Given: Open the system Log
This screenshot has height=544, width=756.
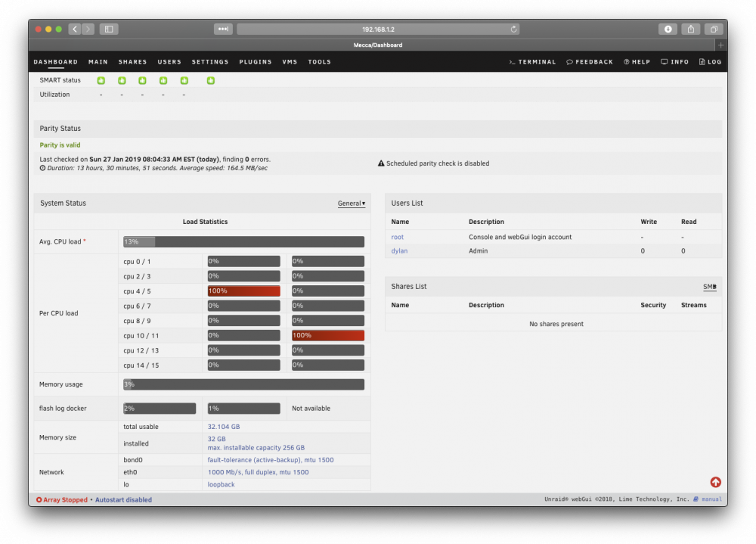Looking at the screenshot, I should point(710,62).
